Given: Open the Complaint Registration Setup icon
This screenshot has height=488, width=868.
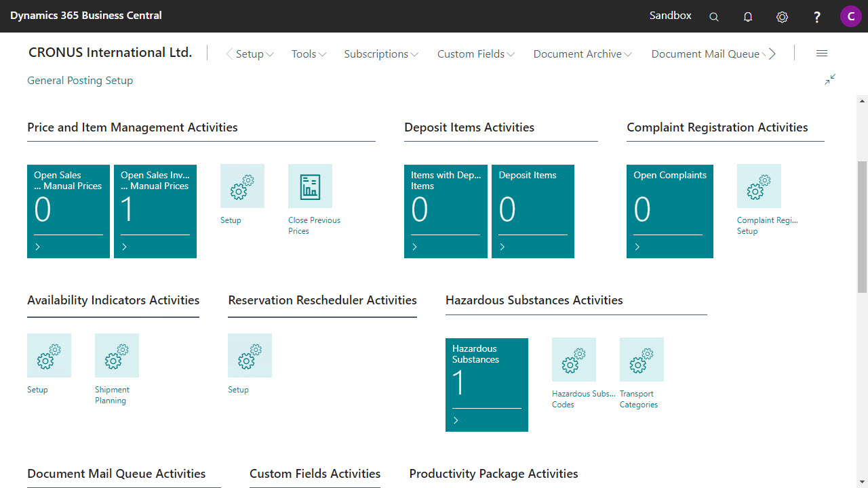Looking at the screenshot, I should (759, 186).
